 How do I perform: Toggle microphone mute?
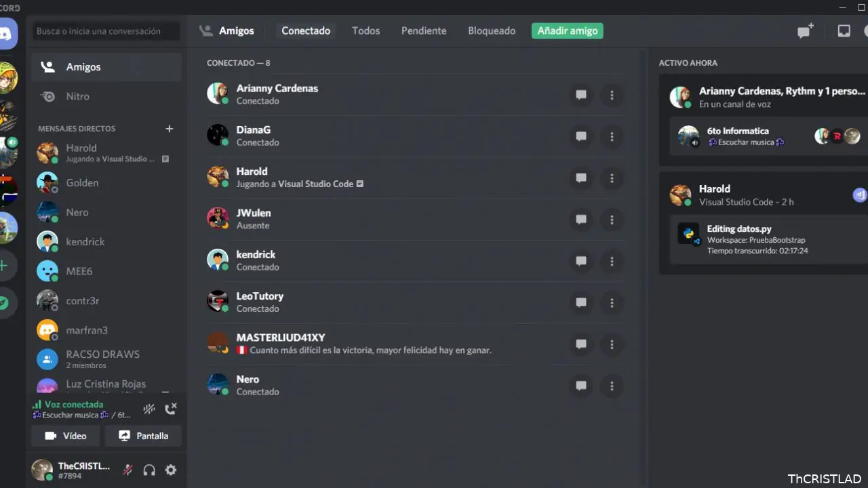pos(127,470)
